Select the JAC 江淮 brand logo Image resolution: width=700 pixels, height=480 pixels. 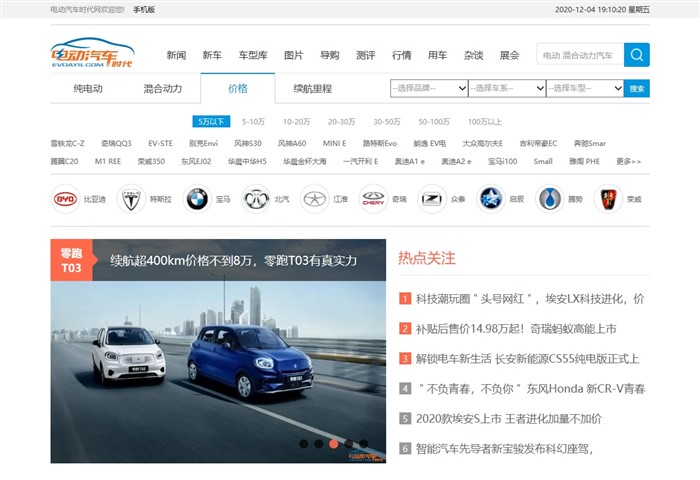315,199
